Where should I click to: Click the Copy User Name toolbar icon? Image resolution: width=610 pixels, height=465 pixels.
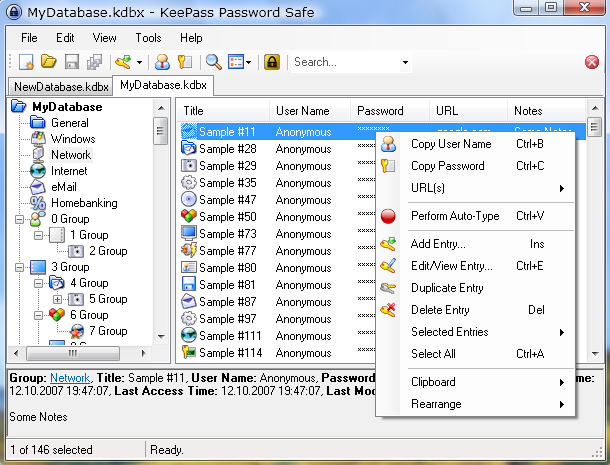click(162, 62)
